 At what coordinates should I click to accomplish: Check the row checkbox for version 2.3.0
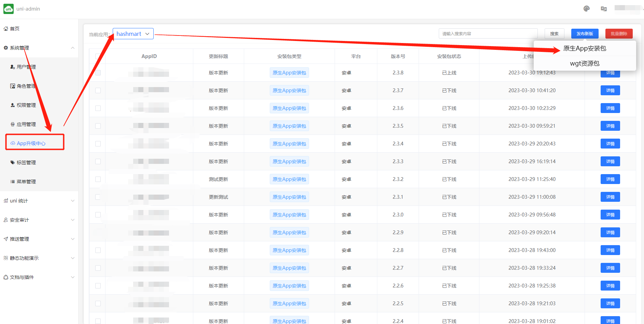[x=98, y=215]
